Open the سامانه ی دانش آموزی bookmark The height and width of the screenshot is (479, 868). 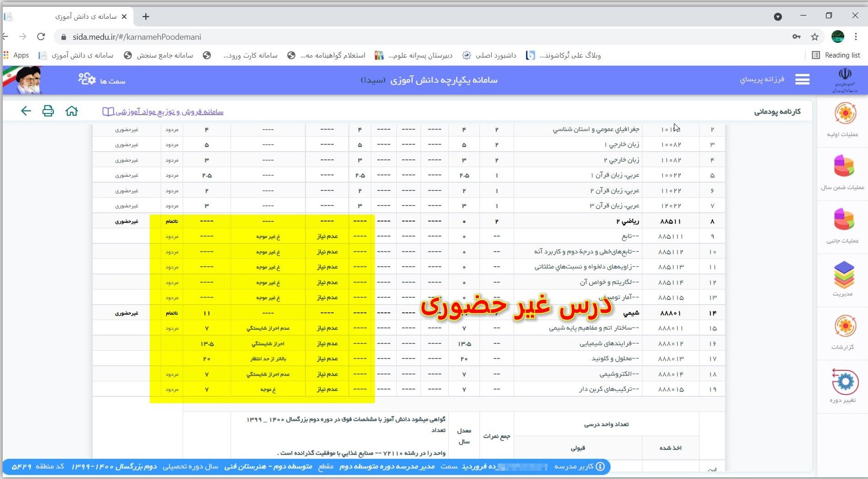click(76, 55)
